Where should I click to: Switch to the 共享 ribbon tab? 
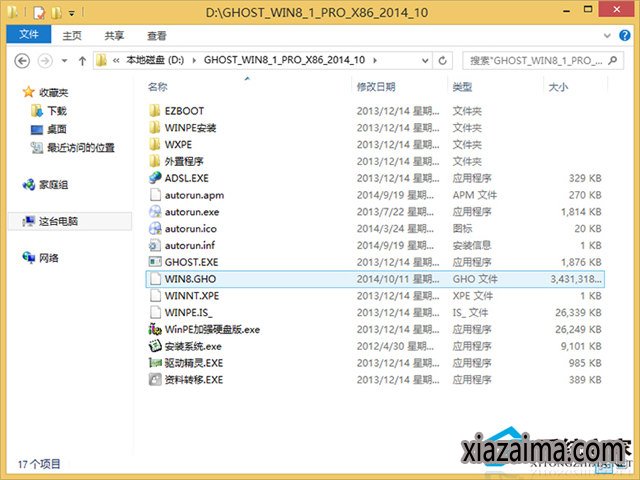click(114, 36)
